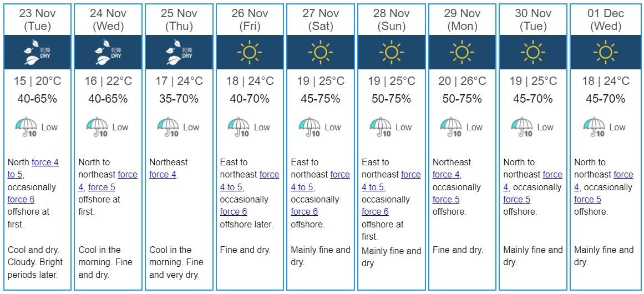
Task: Click the rain umbrella icon for 30 Nov
Action: [x=522, y=127]
